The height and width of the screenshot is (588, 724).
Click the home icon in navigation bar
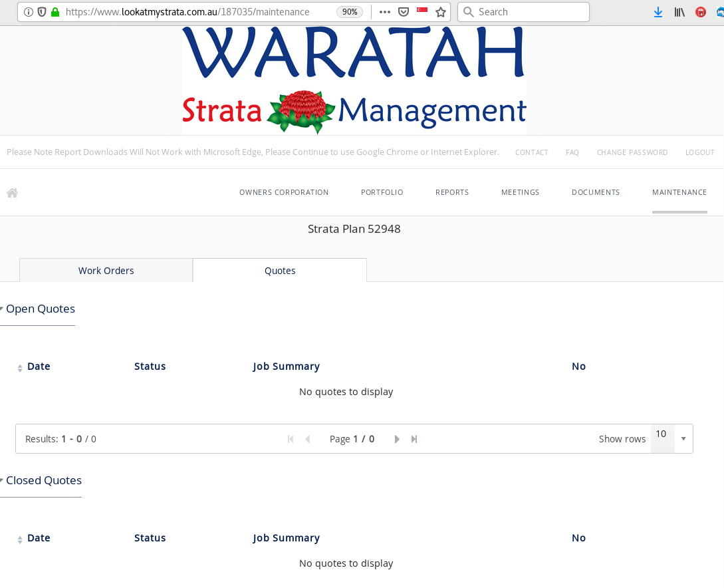[x=13, y=193]
